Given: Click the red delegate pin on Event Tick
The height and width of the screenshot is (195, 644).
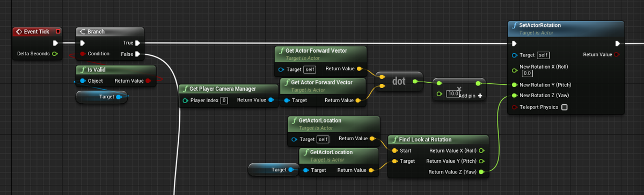Looking at the screenshot, I should 58,32.
